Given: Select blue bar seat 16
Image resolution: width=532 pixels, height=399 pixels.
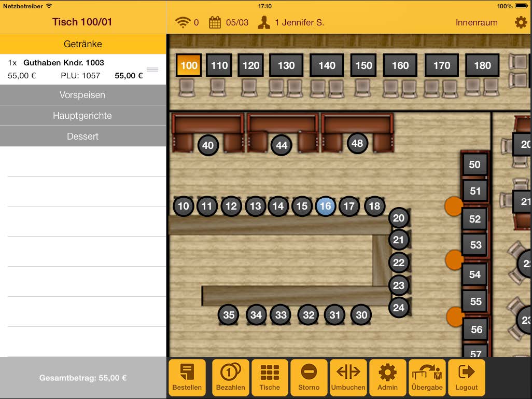Looking at the screenshot, I should 325,206.
